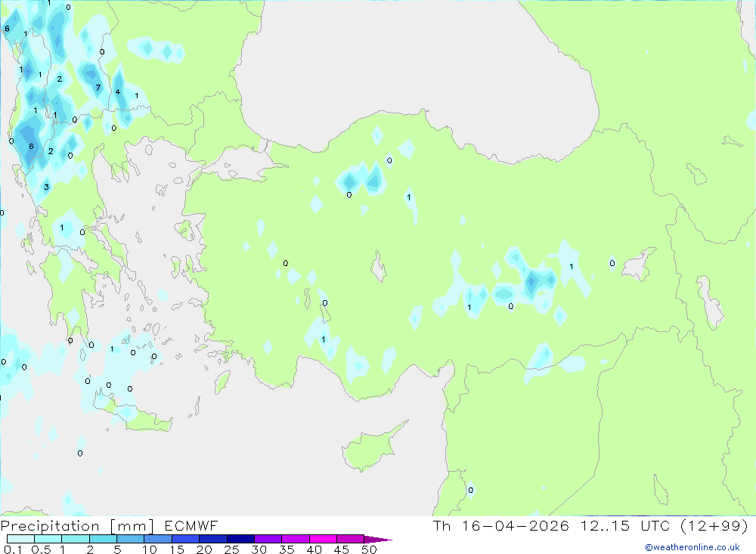Click the precipitation value '3' on map
756x554 pixels.
(x=46, y=187)
